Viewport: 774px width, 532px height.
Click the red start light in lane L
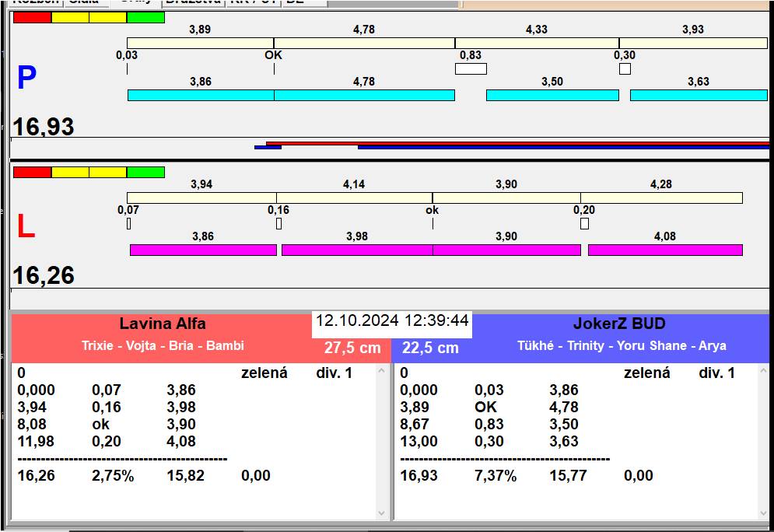(32, 172)
